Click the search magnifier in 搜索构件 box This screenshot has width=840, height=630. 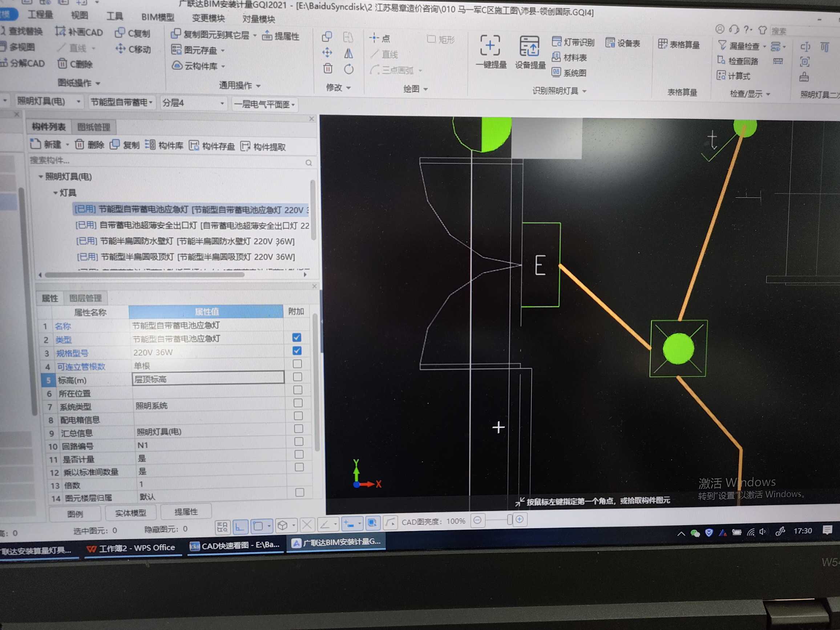coord(308,162)
